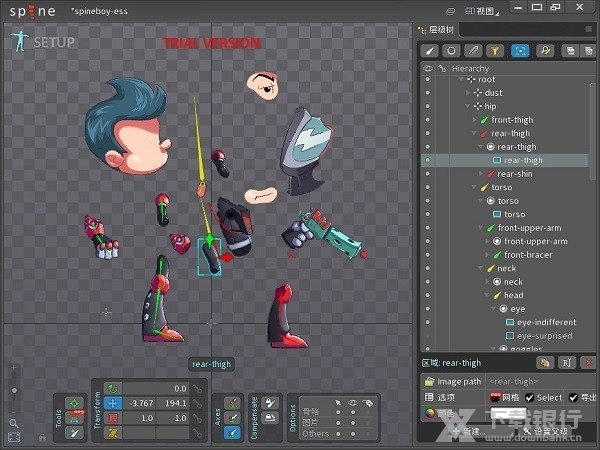Select the Rotate tool in Transform panel
The width and height of the screenshot is (600, 450).
click(114, 388)
